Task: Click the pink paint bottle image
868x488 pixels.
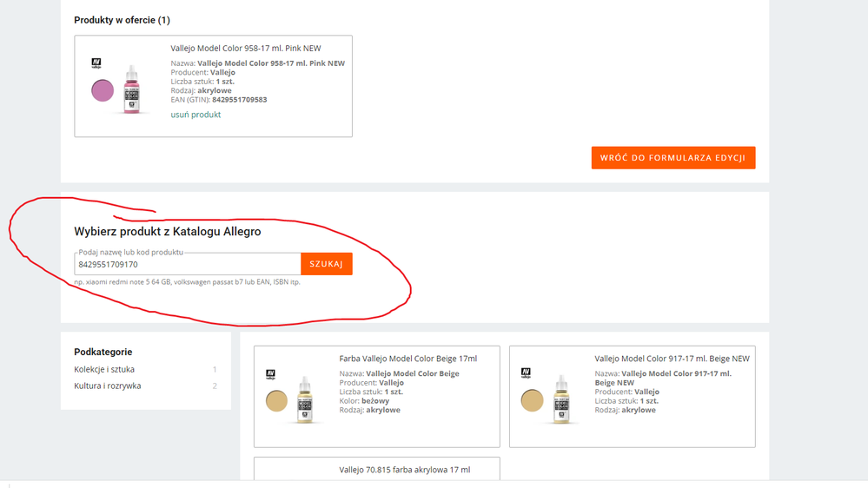Action: [x=132, y=89]
